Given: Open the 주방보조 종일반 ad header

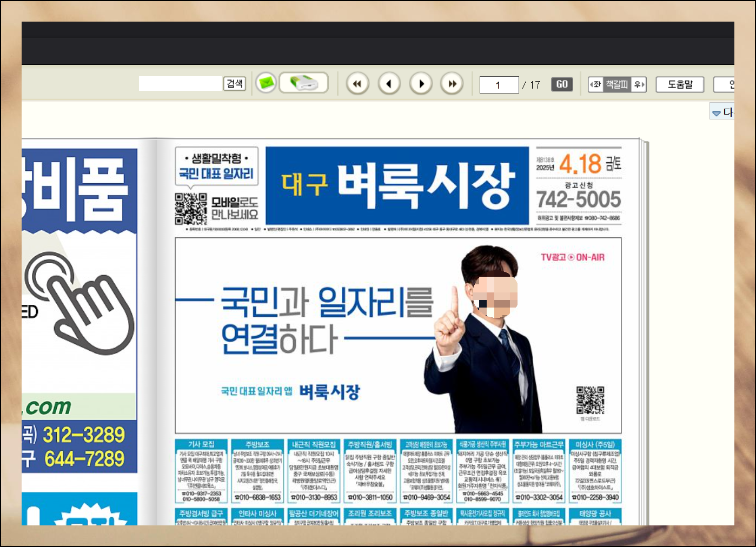Looking at the screenshot, I should coord(426,513).
